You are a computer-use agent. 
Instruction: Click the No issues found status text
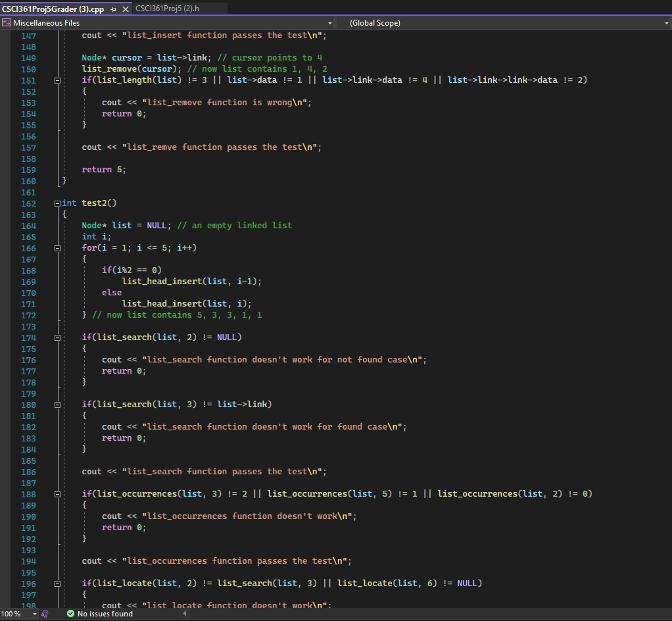tap(105, 614)
